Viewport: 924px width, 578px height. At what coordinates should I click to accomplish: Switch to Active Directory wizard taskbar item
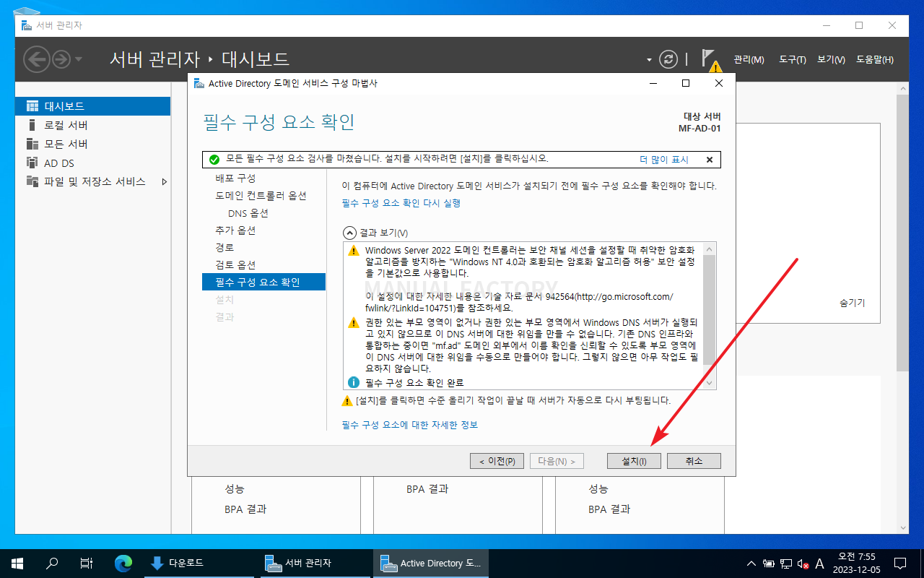tap(430, 563)
